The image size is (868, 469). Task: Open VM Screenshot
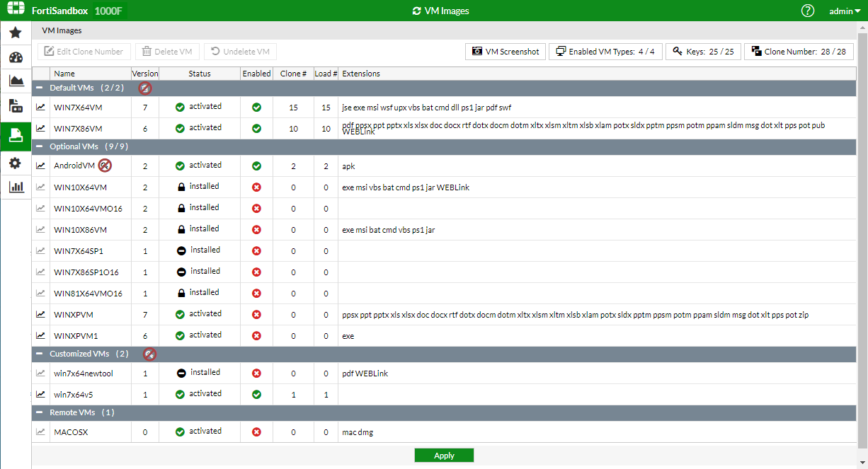(506, 52)
